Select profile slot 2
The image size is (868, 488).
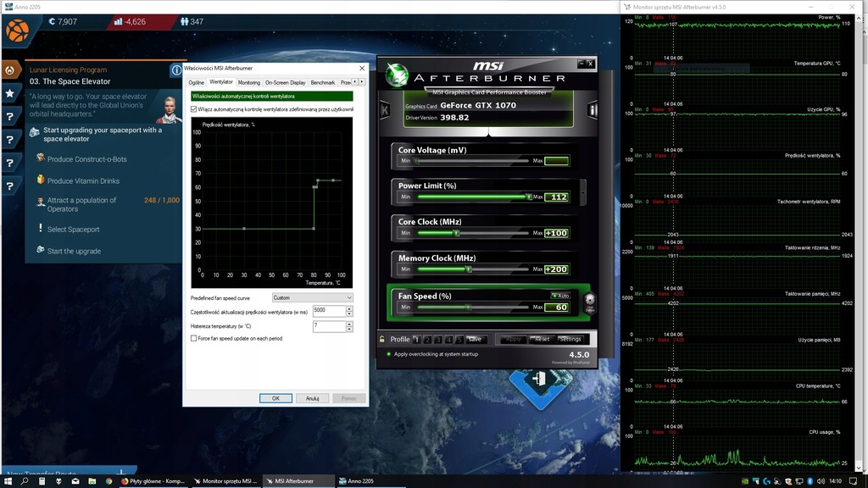tap(427, 339)
